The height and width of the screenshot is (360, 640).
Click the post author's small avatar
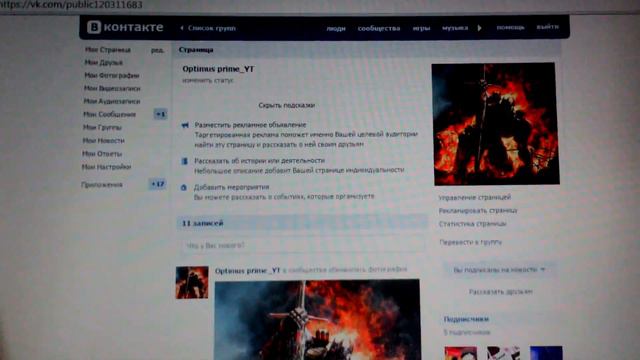pyautogui.click(x=192, y=282)
